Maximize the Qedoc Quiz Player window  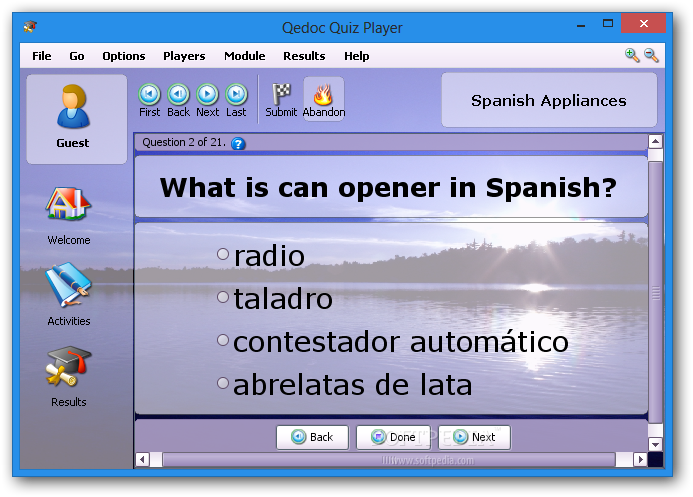608,24
